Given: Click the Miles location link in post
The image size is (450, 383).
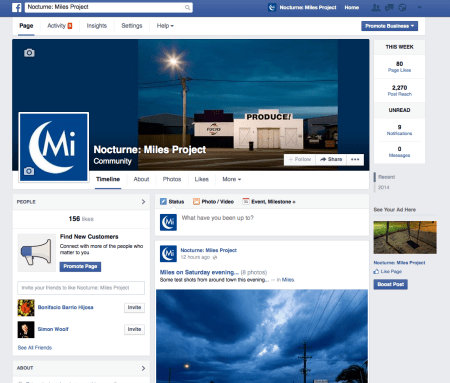Looking at the screenshot, I should pos(288,280).
